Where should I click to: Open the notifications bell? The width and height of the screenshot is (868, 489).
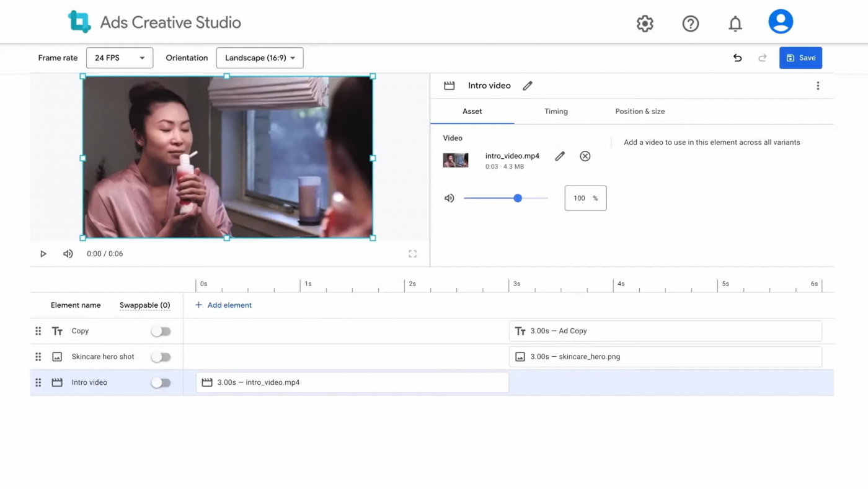[x=735, y=24]
